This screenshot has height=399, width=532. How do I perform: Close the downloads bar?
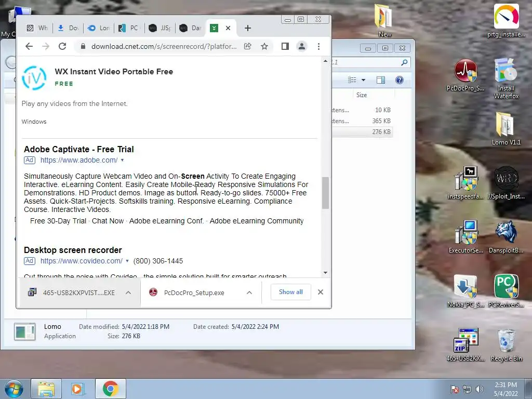coord(321,292)
